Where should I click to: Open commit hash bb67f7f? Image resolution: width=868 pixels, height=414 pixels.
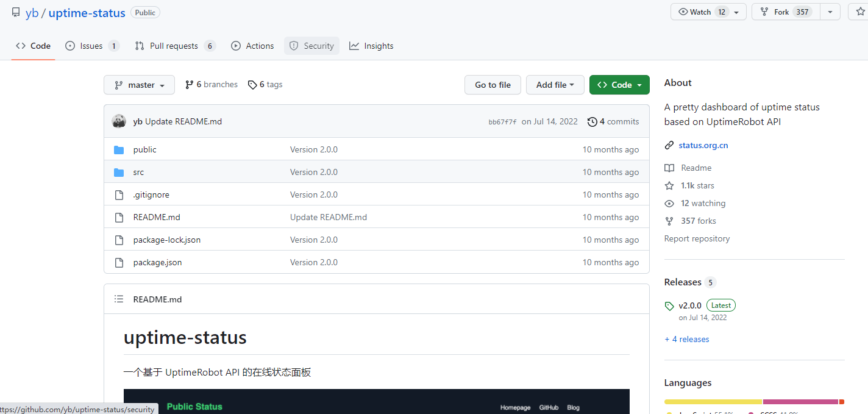[x=502, y=122]
